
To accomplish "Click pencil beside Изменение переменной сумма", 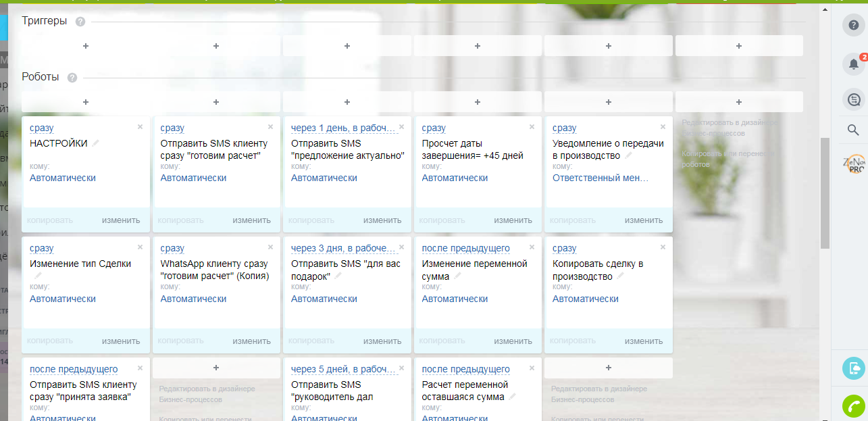I will click(x=457, y=276).
